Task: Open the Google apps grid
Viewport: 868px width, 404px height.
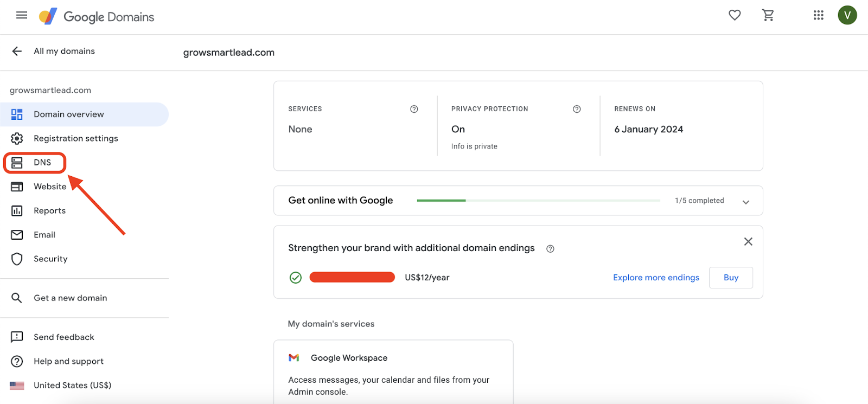Action: [819, 15]
